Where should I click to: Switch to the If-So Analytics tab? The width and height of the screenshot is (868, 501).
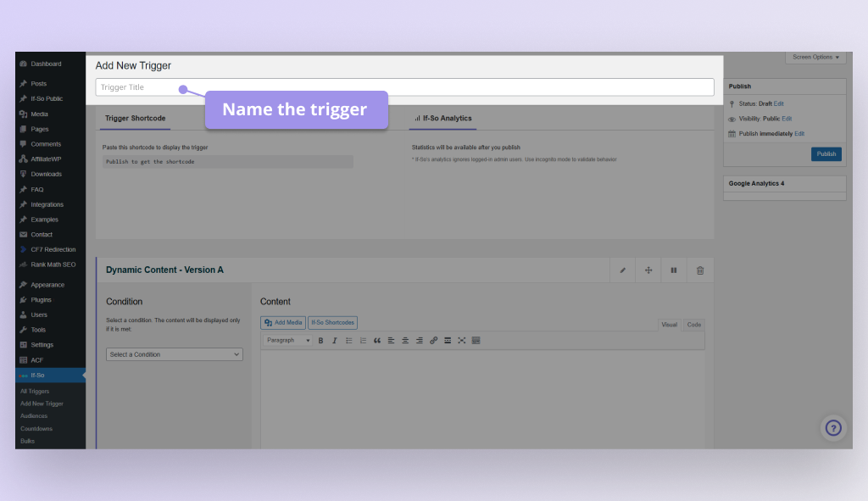click(443, 119)
